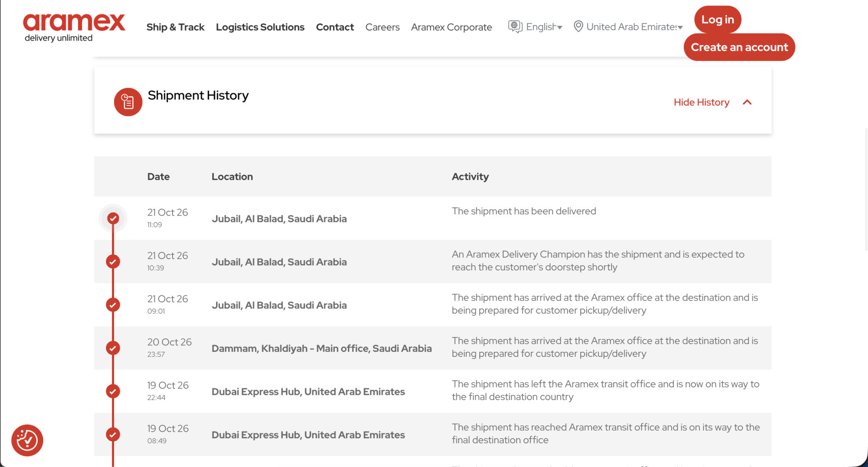Open the English language dropdown
This screenshot has width=868, height=467.
pos(544,27)
